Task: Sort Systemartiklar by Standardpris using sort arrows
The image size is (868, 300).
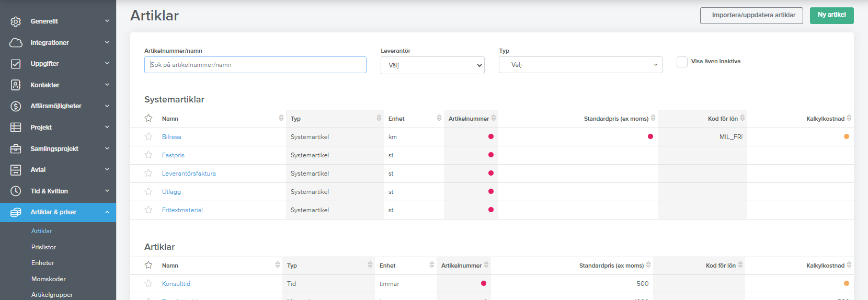Action: (x=653, y=118)
